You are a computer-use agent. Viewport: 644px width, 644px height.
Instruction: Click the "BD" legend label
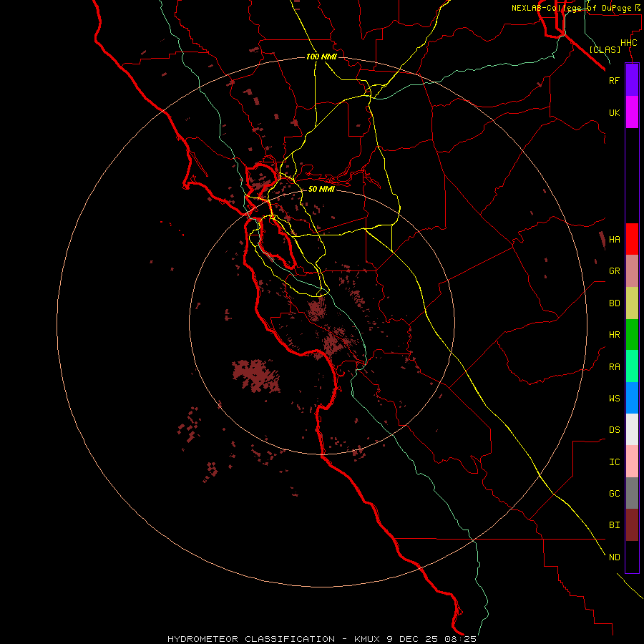pyautogui.click(x=614, y=303)
